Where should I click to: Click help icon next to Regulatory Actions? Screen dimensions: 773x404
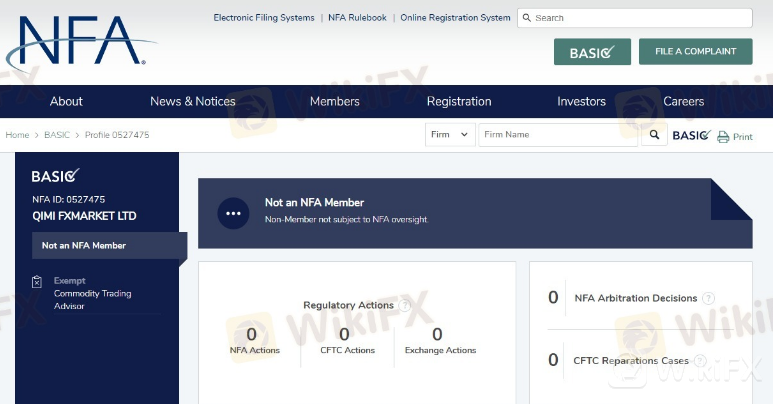(x=404, y=305)
